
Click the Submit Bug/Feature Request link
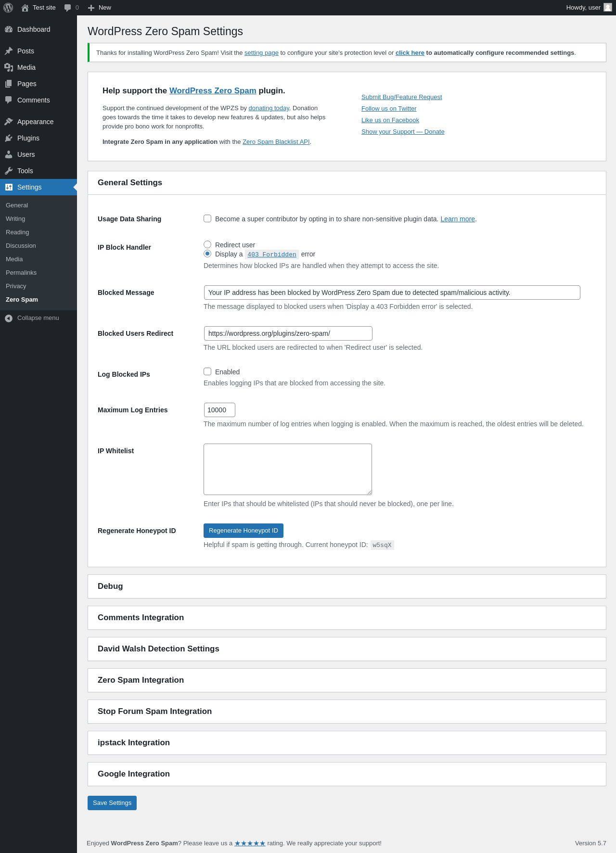coord(401,97)
